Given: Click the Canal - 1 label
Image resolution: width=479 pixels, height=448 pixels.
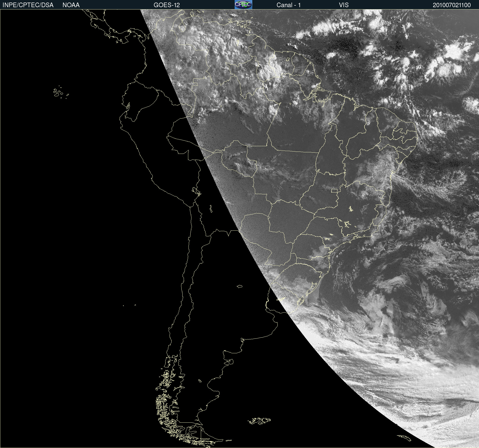Looking at the screenshot, I should point(289,5).
